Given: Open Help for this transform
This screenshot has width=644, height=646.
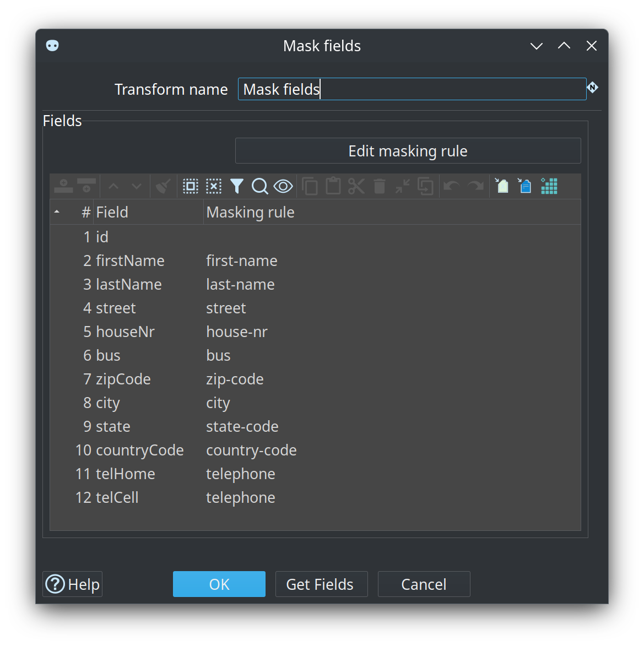Looking at the screenshot, I should point(73,584).
